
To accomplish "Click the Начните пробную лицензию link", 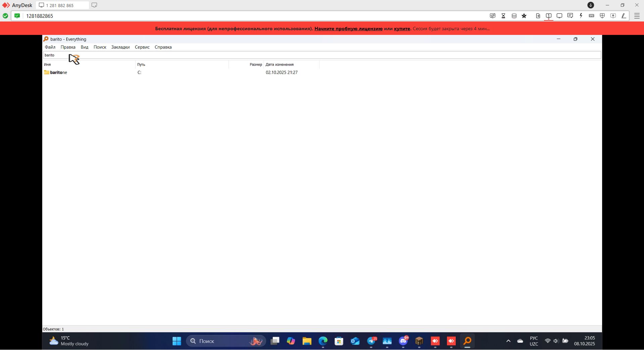I will click(348, 29).
